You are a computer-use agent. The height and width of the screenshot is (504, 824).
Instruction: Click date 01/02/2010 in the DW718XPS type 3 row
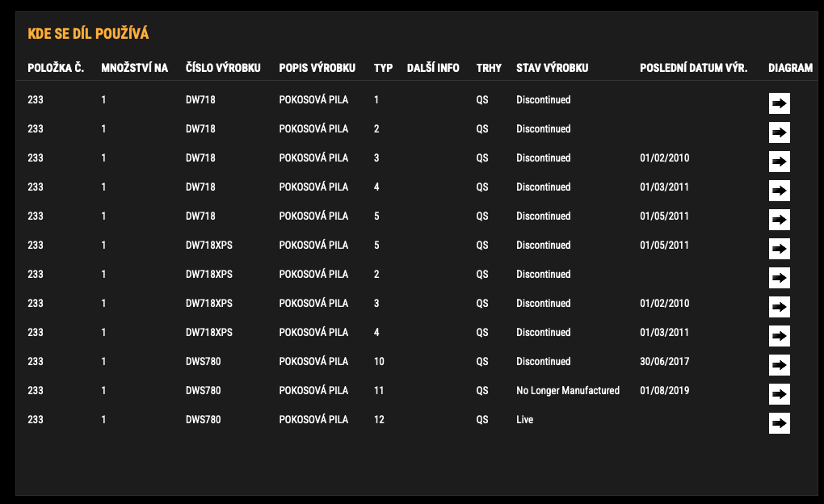(664, 303)
